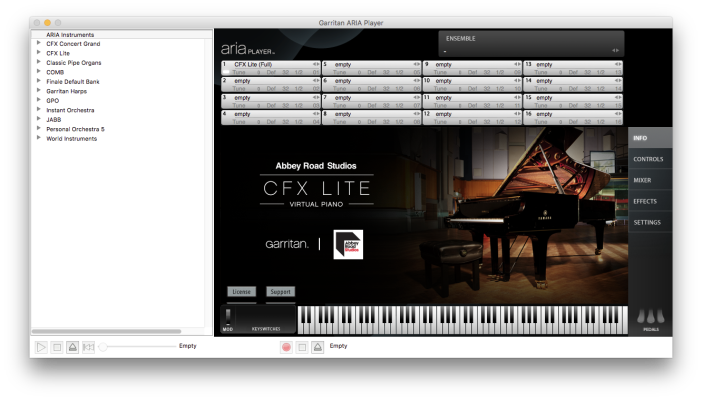Expand CFX Concert Grand in instrument tree
The height and width of the screenshot is (400, 702).
[x=39, y=43]
